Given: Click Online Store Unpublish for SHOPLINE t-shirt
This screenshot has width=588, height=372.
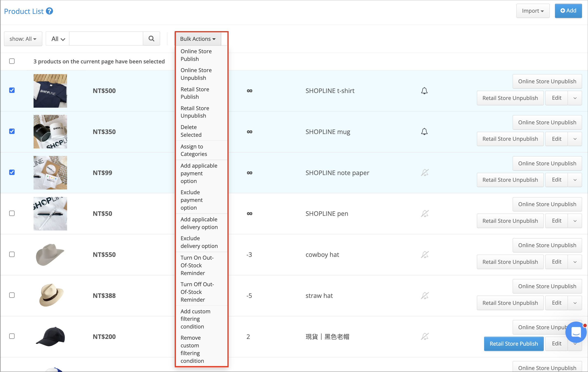Looking at the screenshot, I should pos(547,81).
